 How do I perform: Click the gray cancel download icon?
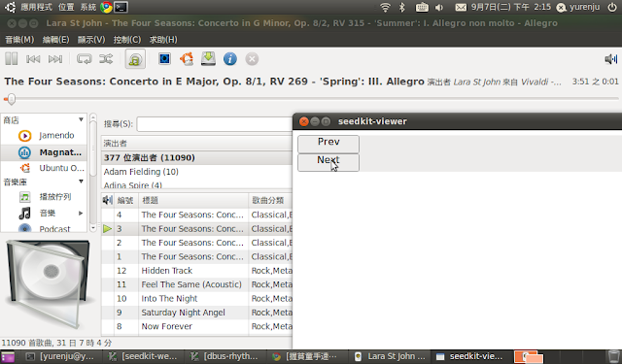(x=252, y=59)
